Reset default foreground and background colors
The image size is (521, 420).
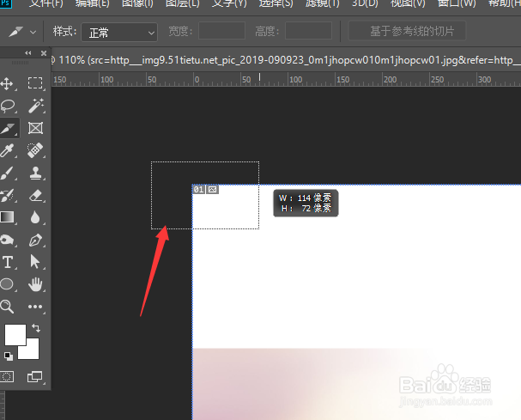pyautogui.click(x=9, y=356)
